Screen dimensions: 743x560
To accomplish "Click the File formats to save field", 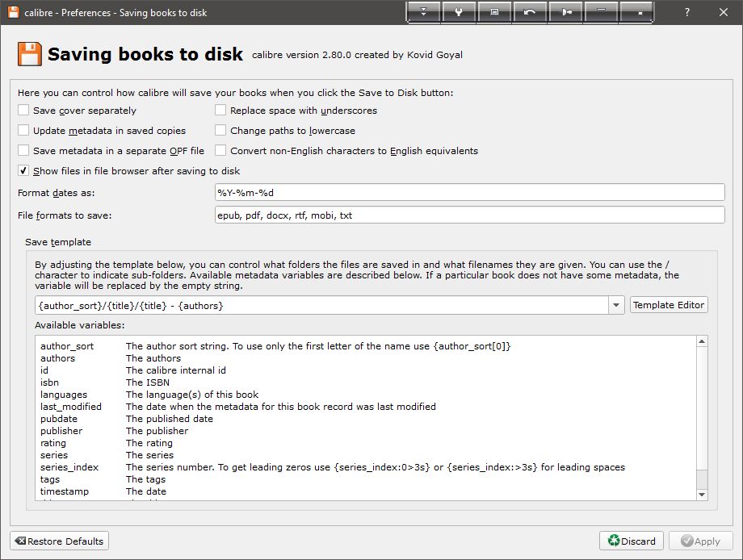I will coord(469,215).
